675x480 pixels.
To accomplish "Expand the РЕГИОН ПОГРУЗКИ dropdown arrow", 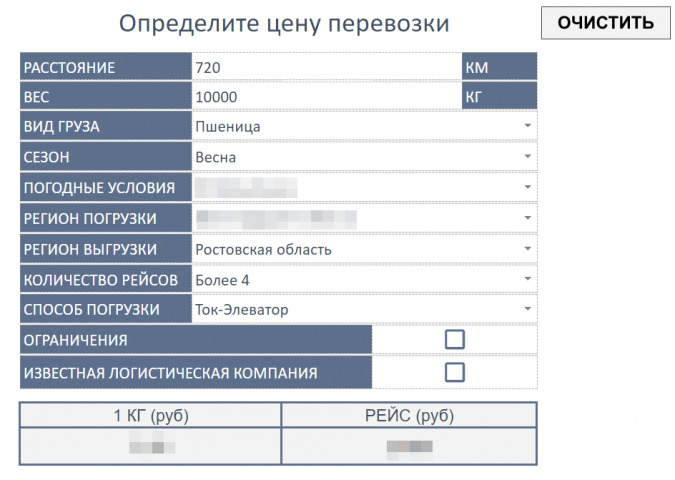I will coord(527,218).
